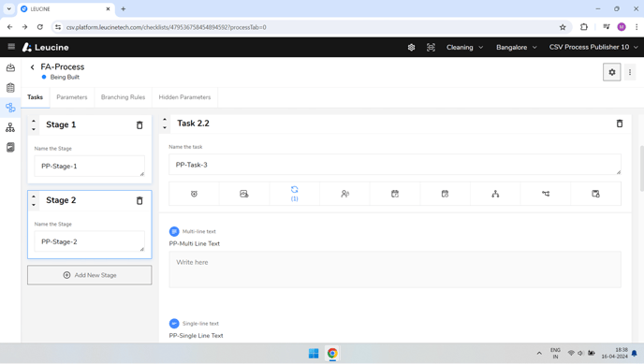The height and width of the screenshot is (364, 644).
Task: Go back using arrow beside FA-Process
Action: coord(33,66)
